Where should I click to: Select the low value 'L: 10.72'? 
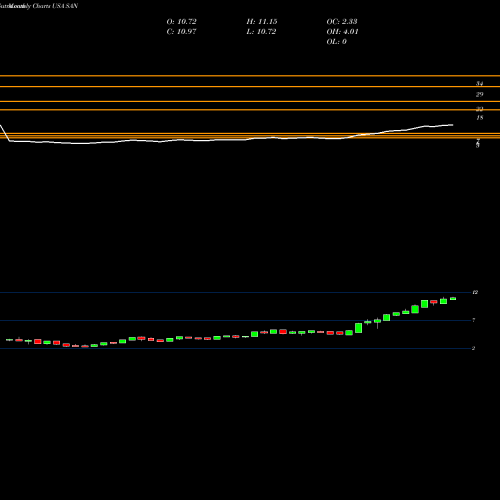[x=261, y=32]
